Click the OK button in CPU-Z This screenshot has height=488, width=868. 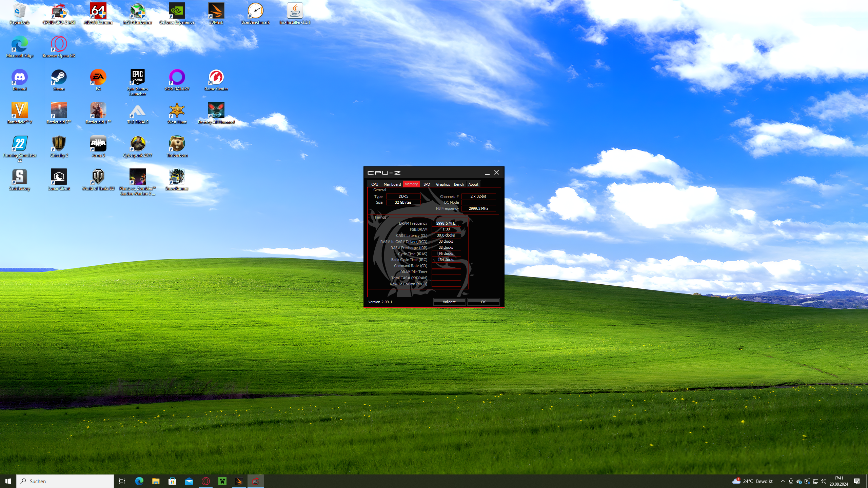[483, 302]
